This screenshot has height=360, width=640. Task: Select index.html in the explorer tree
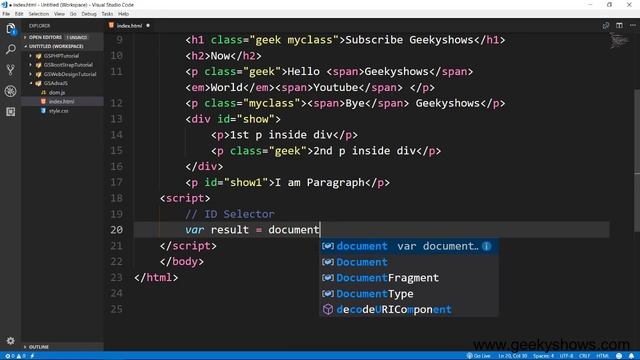click(61, 102)
